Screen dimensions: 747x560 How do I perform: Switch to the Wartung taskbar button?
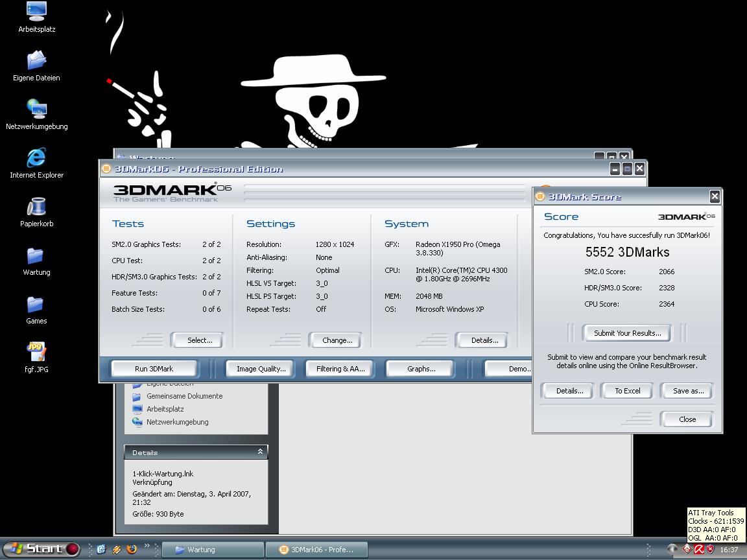[213, 550]
